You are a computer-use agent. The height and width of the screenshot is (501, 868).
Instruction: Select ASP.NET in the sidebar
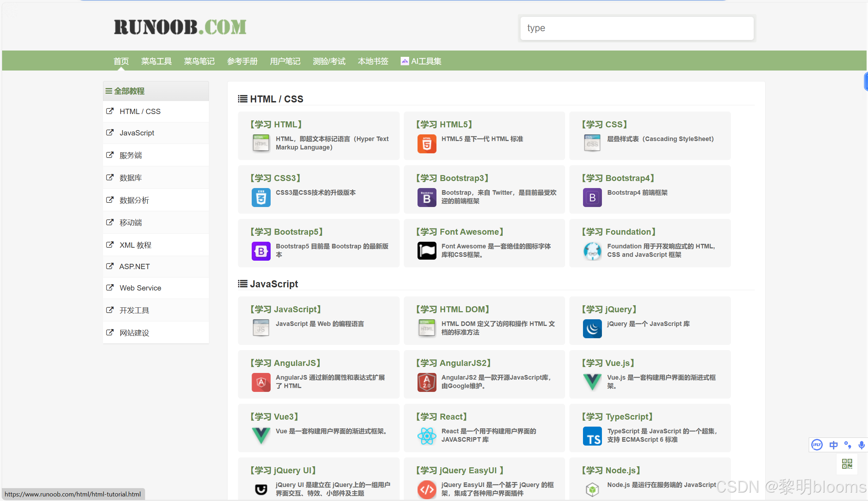coord(156,267)
